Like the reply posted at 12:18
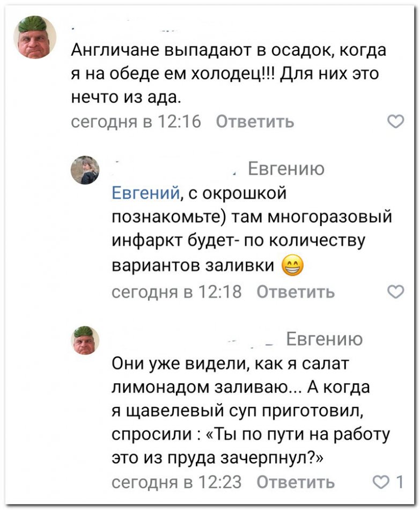Viewport: 420px width, 510px height. click(x=395, y=292)
